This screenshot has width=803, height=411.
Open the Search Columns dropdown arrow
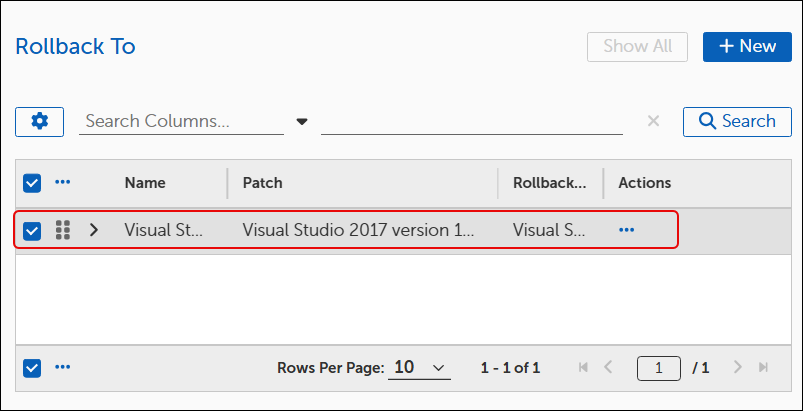click(302, 122)
